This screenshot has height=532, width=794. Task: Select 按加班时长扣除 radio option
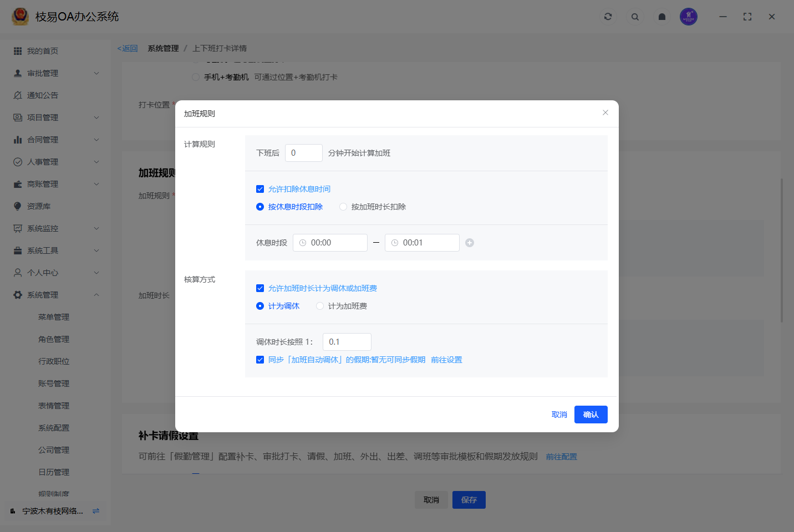[x=343, y=207]
